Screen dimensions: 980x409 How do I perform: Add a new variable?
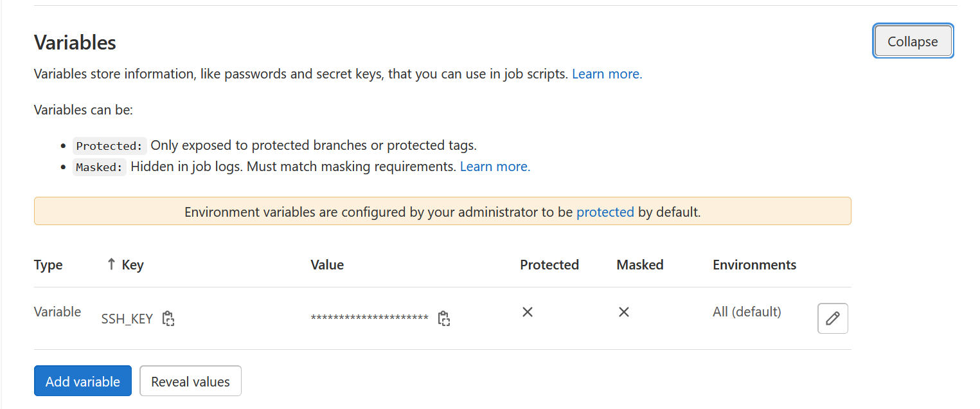pos(82,381)
